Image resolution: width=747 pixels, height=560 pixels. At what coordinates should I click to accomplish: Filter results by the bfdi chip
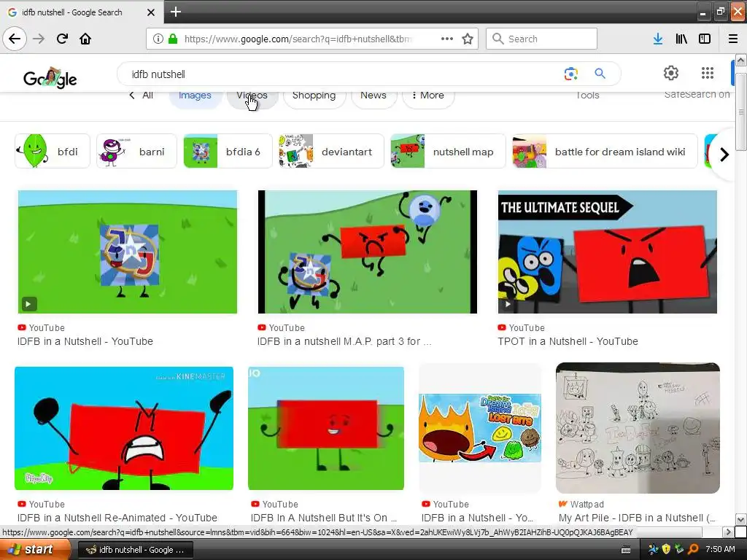tap(53, 152)
